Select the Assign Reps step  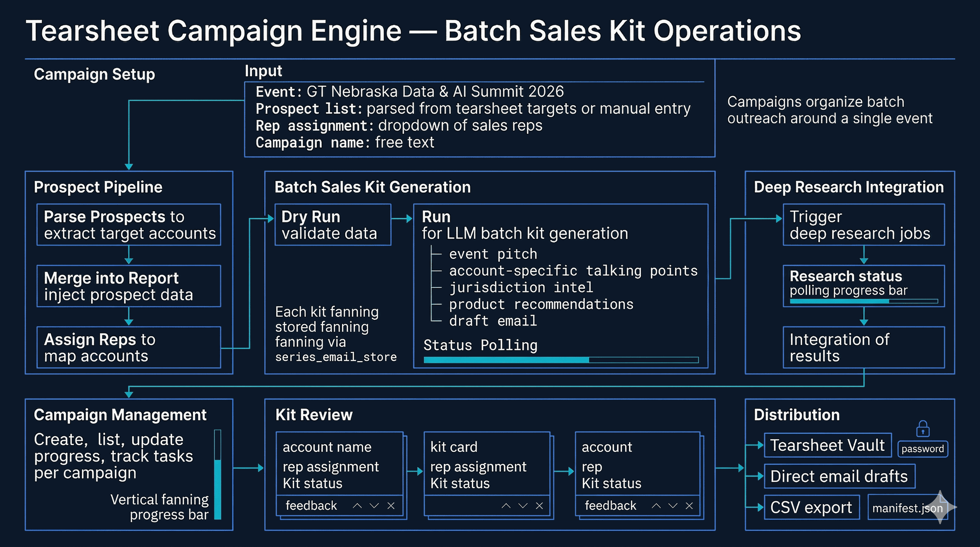[x=129, y=347]
